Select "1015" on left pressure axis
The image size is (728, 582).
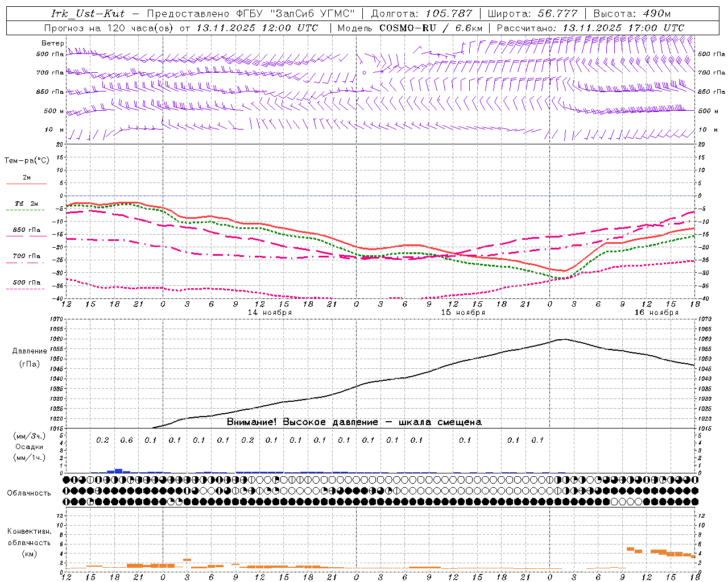pos(57,429)
